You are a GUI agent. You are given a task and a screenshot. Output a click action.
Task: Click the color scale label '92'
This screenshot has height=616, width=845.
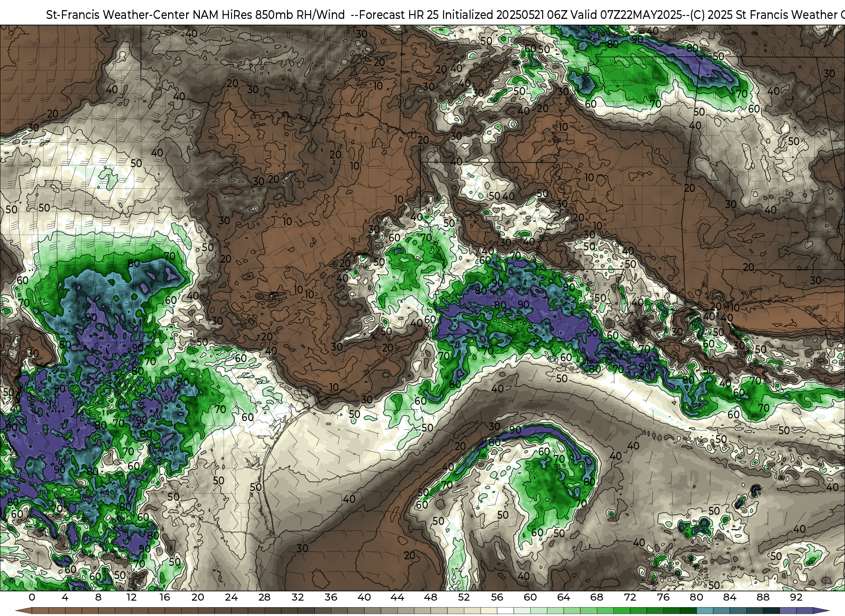pyautogui.click(x=796, y=597)
